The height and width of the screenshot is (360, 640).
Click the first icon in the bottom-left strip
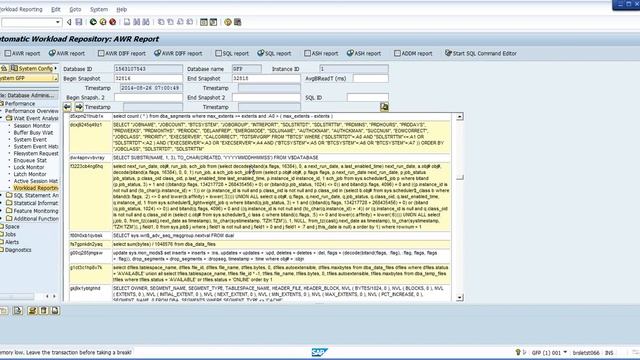click(4, 311)
